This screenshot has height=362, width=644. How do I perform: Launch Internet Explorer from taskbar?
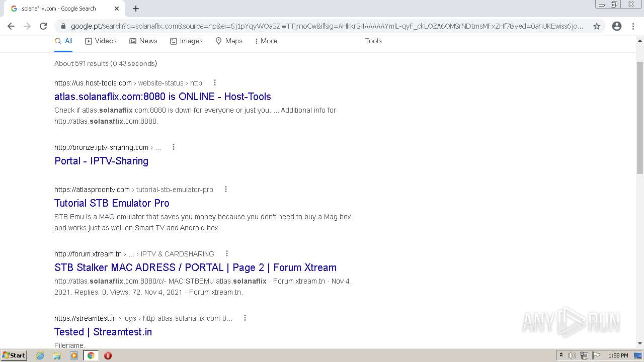[x=40, y=355]
